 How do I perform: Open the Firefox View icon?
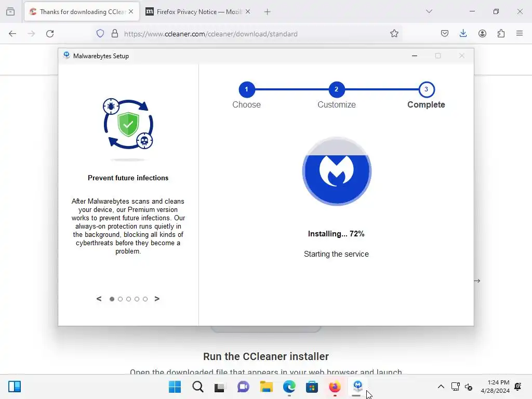click(x=10, y=11)
